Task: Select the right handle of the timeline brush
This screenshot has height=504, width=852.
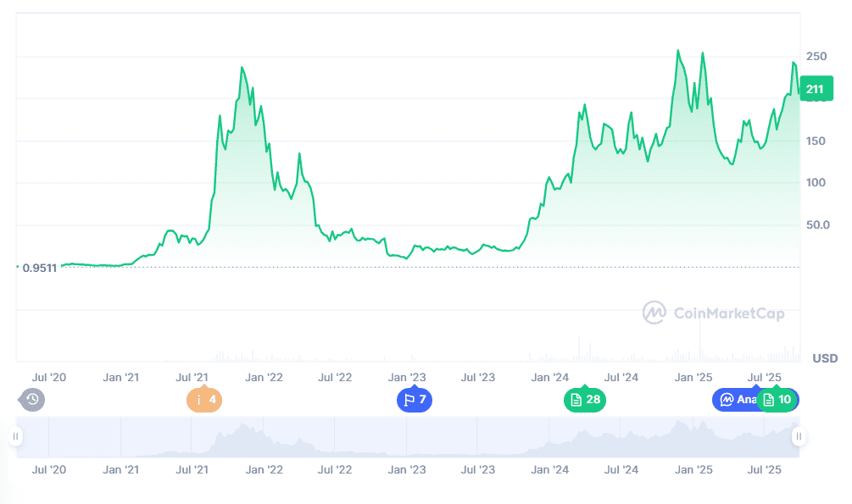Action: click(798, 437)
